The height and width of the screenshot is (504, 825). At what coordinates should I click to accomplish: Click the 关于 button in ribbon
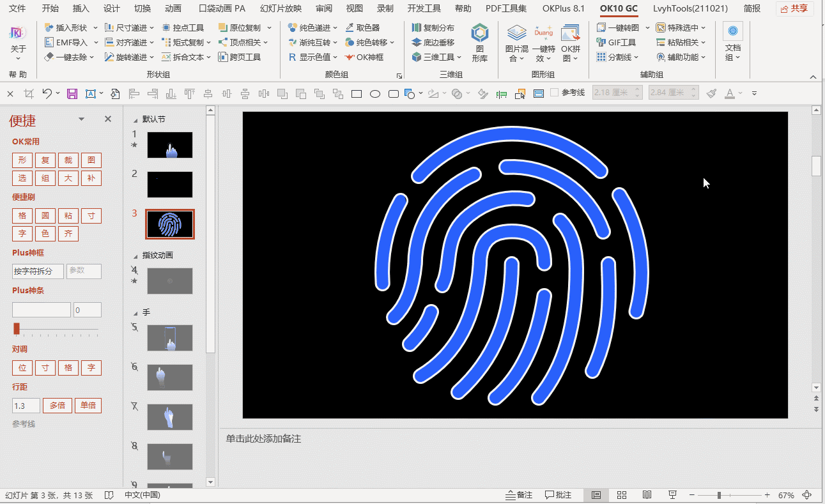click(19, 42)
